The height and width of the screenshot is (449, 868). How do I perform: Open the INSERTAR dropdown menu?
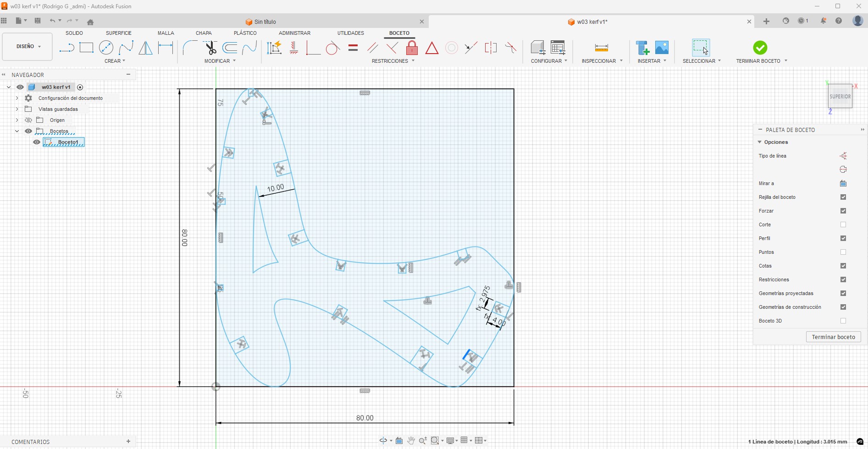pyautogui.click(x=652, y=61)
